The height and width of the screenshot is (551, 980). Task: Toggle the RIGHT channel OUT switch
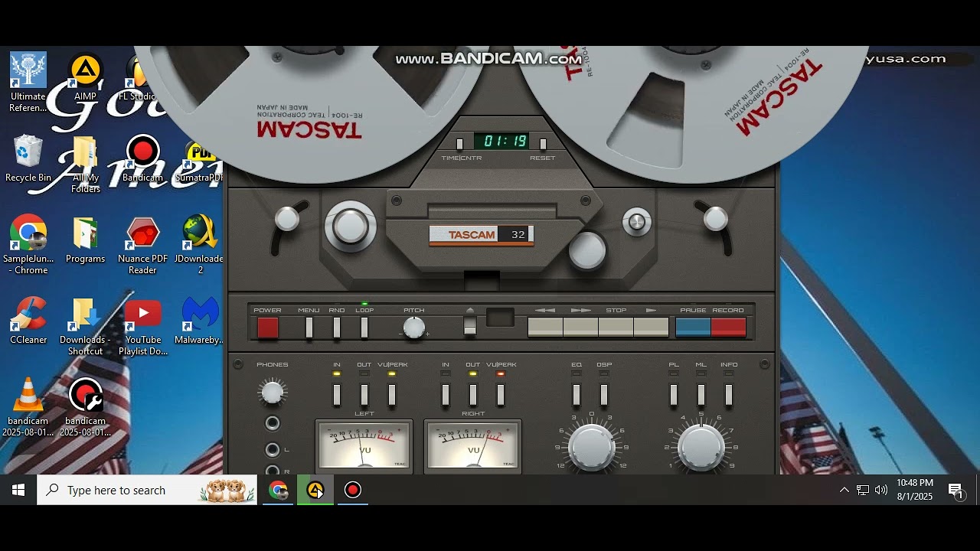(473, 395)
